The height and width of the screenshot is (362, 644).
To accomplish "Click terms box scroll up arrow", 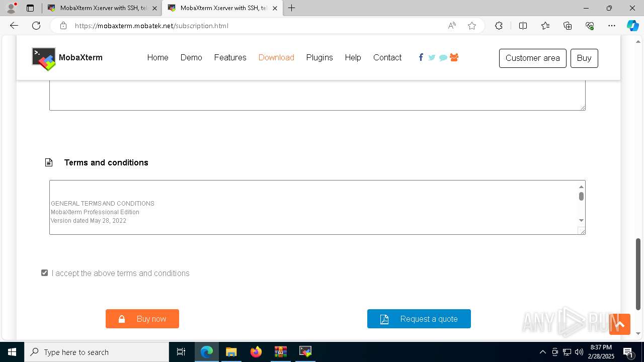I will point(581,187).
